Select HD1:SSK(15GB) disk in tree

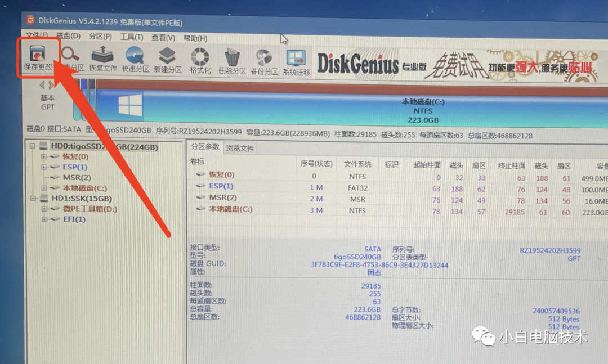click(82, 199)
